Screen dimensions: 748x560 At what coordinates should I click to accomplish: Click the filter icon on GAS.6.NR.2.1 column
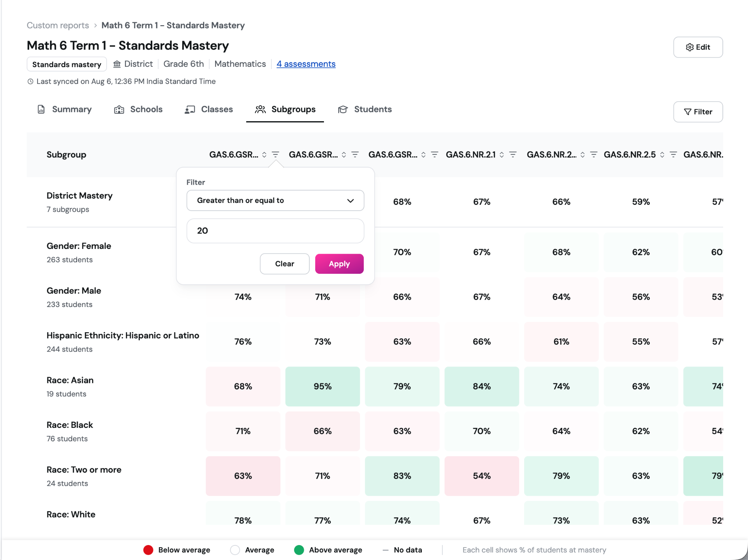(513, 154)
